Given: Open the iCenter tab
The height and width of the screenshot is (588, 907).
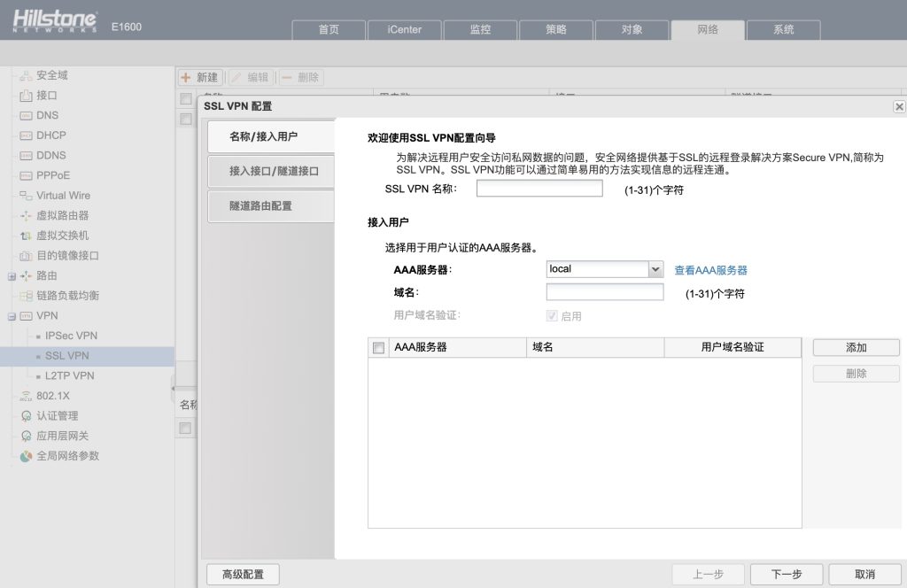Looking at the screenshot, I should pyautogui.click(x=404, y=29).
